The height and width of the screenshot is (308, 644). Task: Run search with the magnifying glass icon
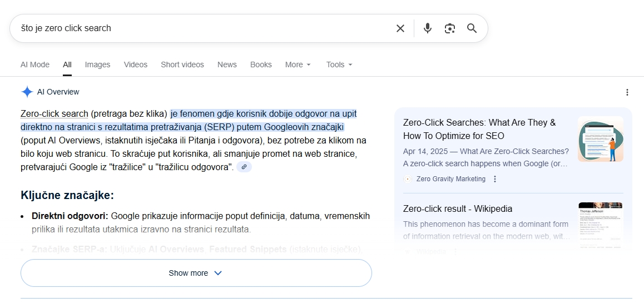pos(472,28)
